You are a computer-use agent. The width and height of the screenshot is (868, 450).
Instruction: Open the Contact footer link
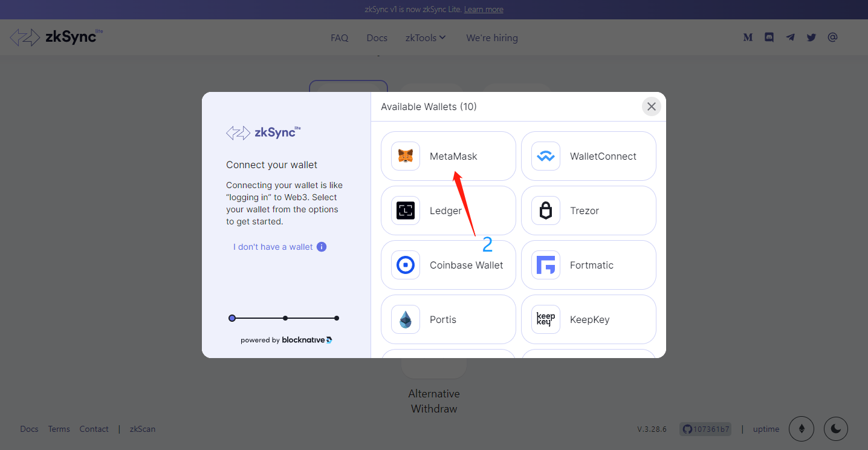point(94,429)
